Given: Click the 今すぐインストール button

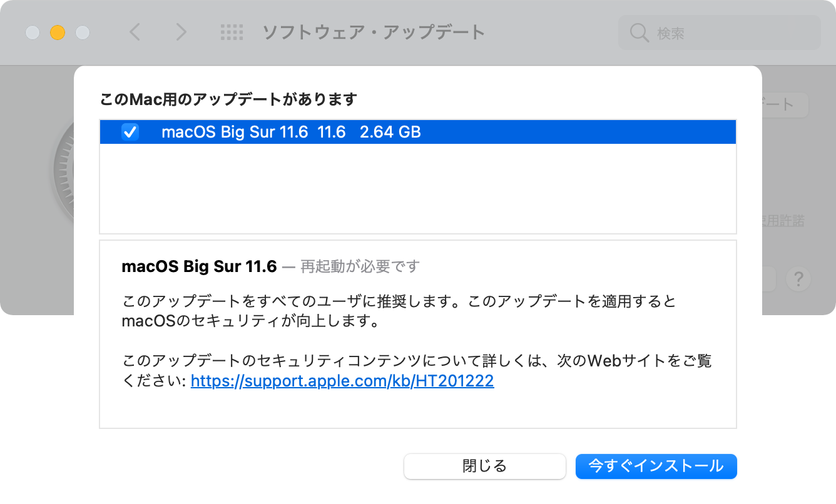Looking at the screenshot, I should click(x=656, y=466).
